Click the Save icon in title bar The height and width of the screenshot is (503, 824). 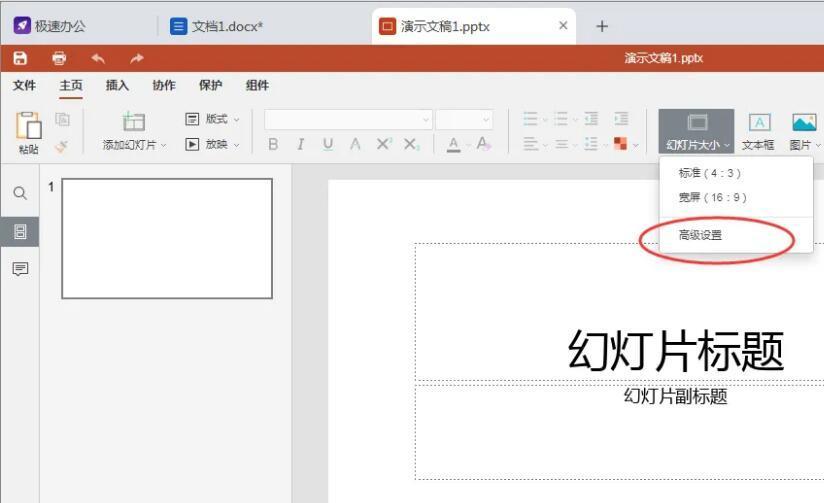pyautogui.click(x=20, y=58)
